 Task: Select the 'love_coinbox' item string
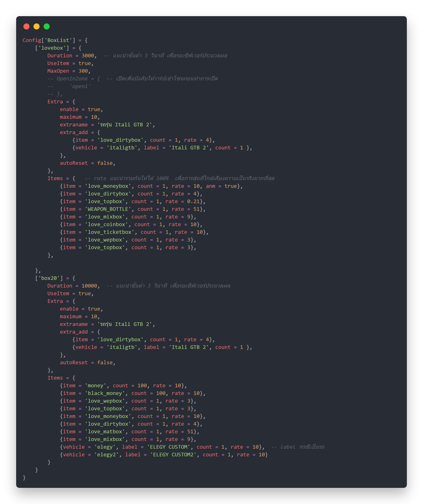(x=106, y=225)
